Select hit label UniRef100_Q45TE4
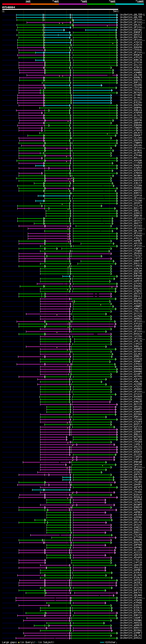This screenshot has height=644, width=146. coord(131,580)
